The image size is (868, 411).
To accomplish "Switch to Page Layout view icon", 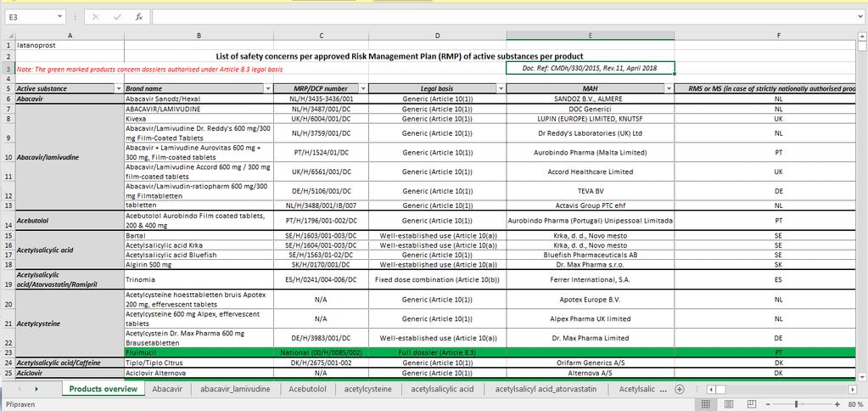I will tap(729, 404).
